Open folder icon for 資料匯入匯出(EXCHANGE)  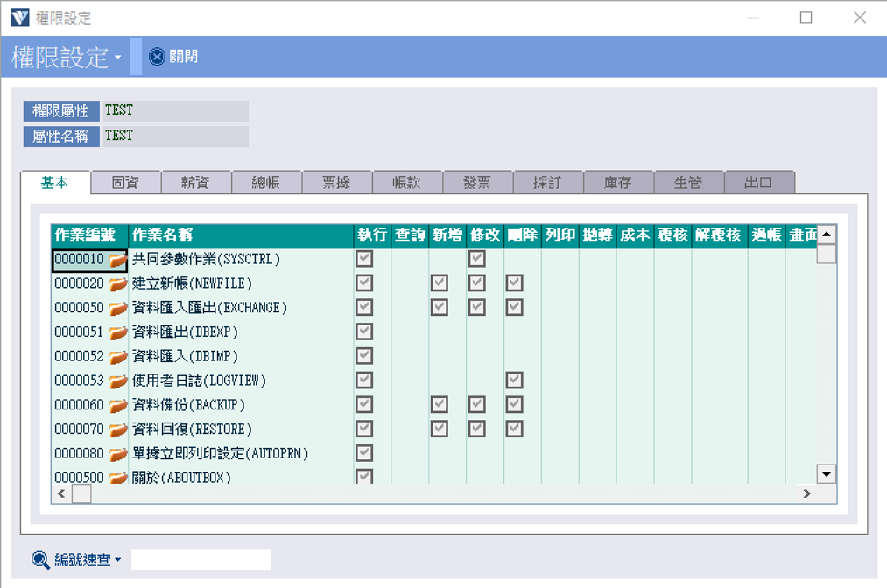click(117, 309)
